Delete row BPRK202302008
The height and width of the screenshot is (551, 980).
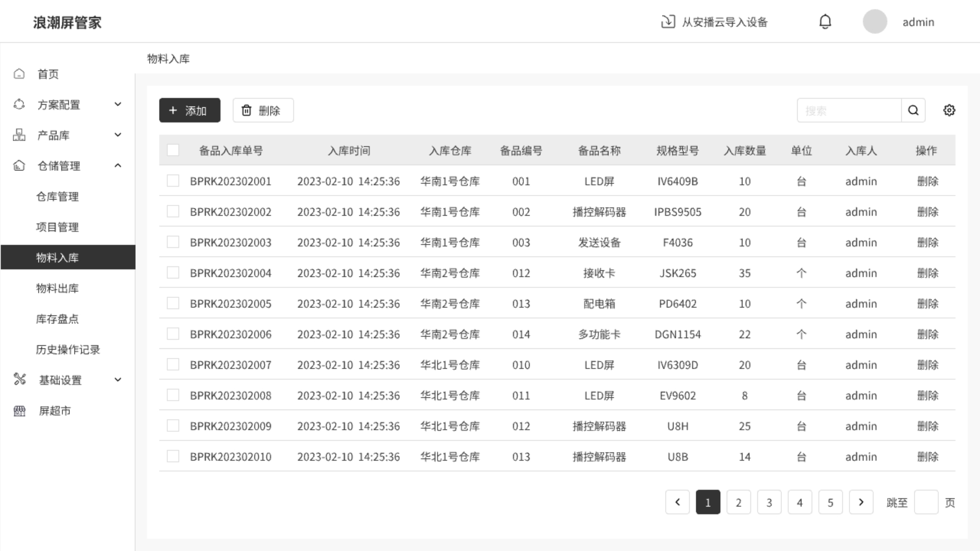tap(927, 395)
